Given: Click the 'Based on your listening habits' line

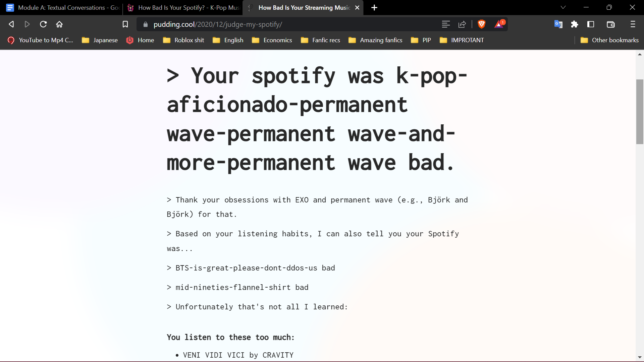Looking at the screenshot, I should [313, 241].
